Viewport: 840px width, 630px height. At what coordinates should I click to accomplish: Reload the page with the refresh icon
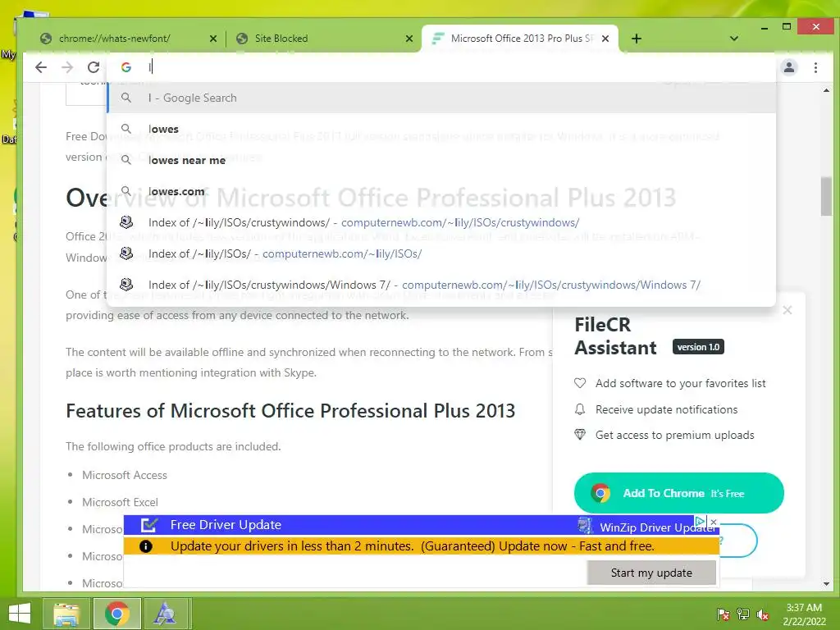coord(94,67)
